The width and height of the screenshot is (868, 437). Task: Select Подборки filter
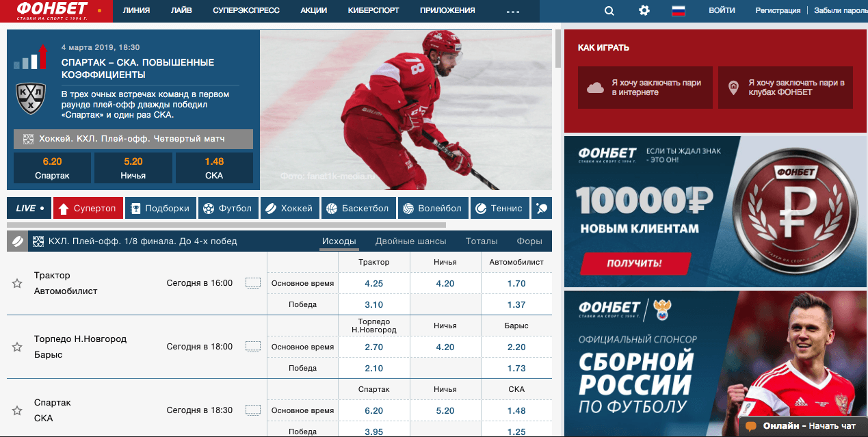tap(161, 209)
